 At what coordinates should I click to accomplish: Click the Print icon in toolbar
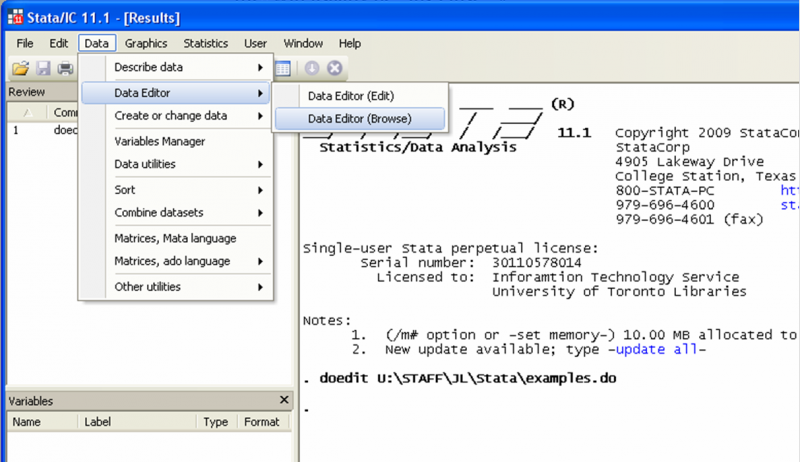(x=65, y=68)
